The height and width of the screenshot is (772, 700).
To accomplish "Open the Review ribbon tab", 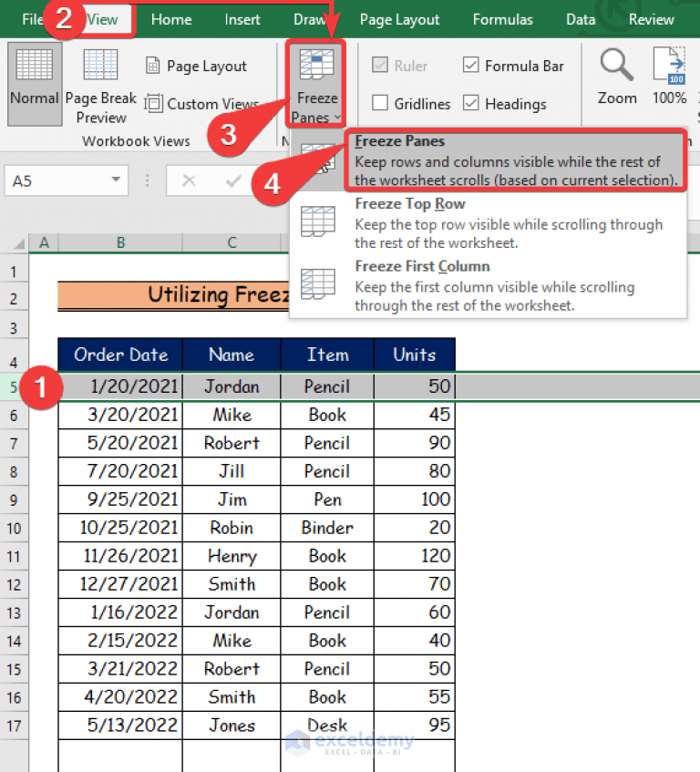I will [x=651, y=19].
